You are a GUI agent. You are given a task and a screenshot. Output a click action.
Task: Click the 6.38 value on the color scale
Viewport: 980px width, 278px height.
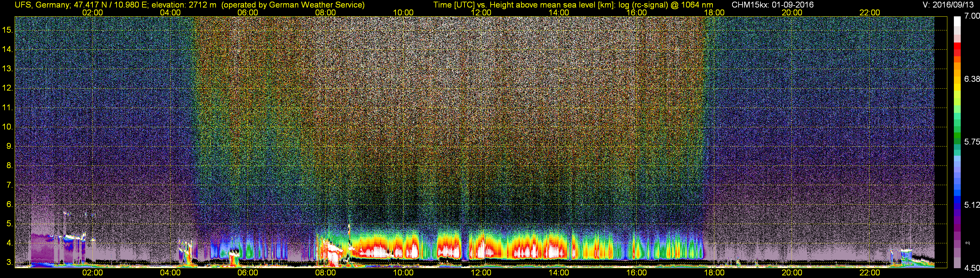tap(972, 79)
